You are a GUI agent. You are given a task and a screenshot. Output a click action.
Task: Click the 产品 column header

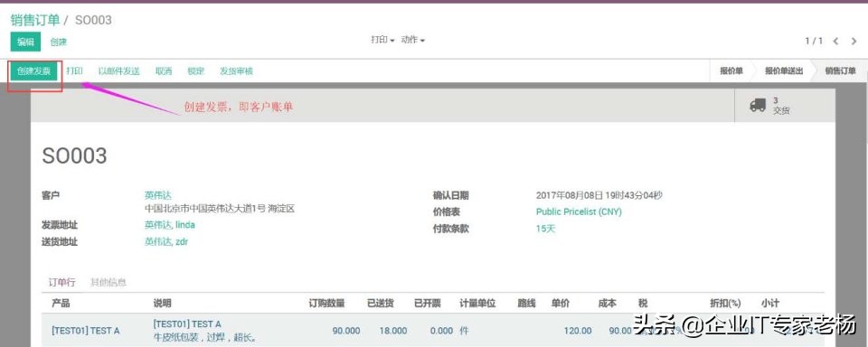click(x=61, y=304)
